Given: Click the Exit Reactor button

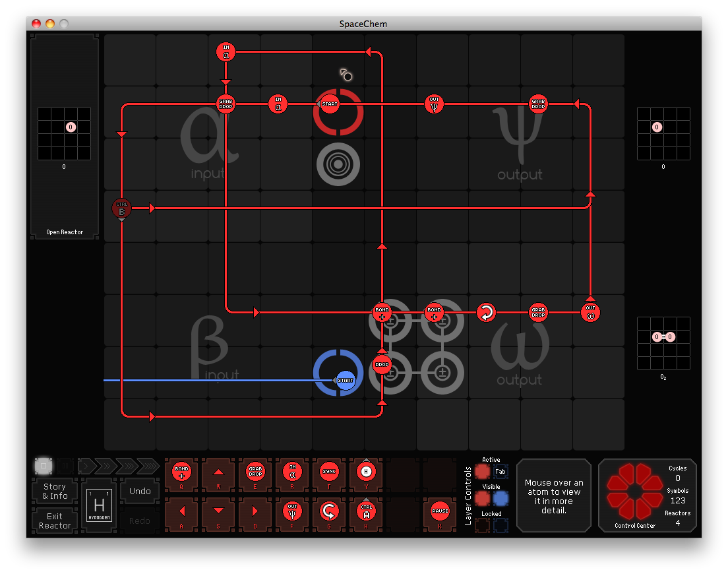Looking at the screenshot, I should (55, 521).
